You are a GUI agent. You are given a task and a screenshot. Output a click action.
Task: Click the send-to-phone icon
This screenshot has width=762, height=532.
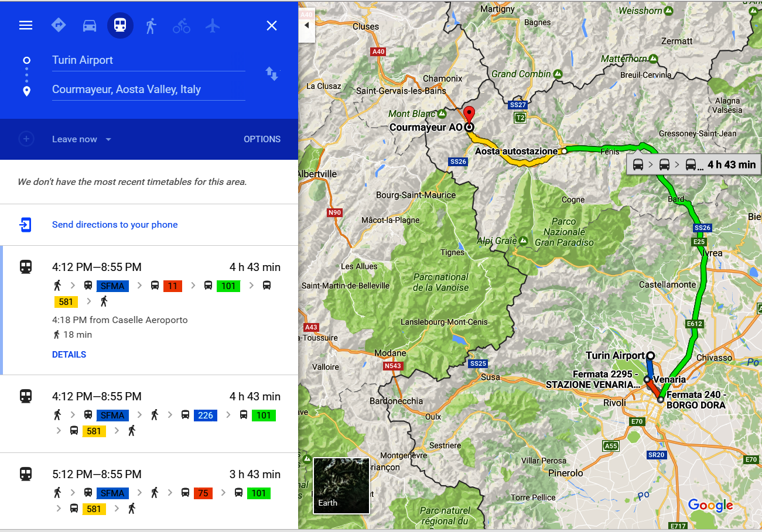26,225
